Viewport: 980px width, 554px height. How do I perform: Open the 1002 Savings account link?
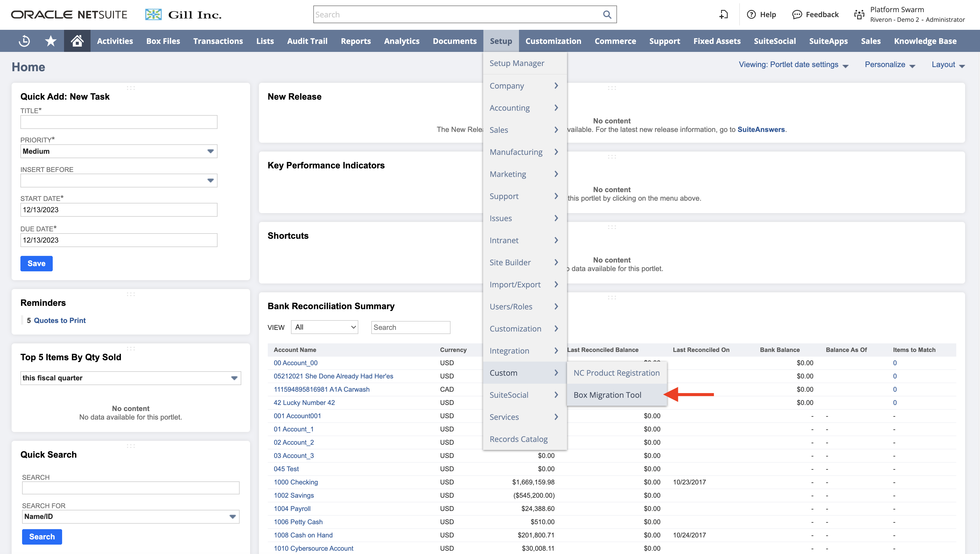click(x=294, y=495)
